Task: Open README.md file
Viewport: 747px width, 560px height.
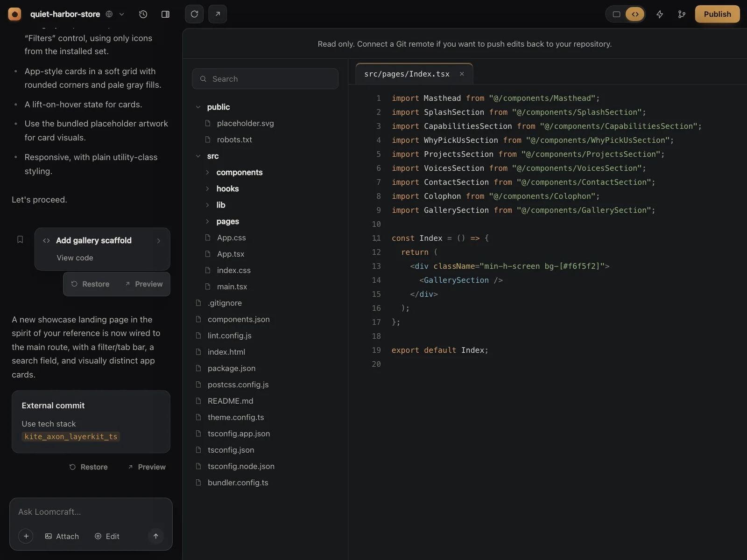Action: pyautogui.click(x=230, y=401)
